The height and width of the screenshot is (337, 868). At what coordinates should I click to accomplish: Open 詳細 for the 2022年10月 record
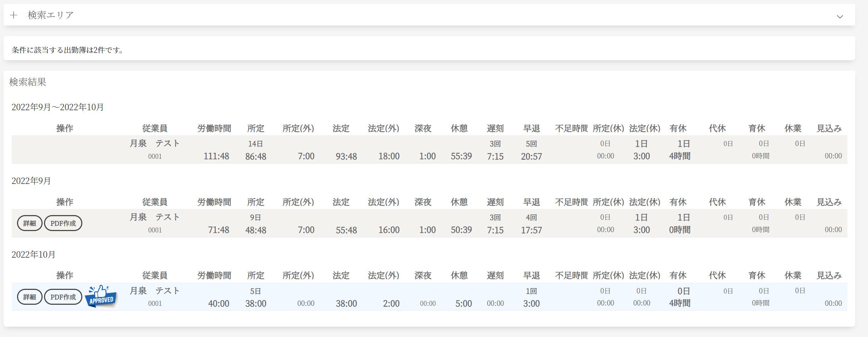(30, 297)
